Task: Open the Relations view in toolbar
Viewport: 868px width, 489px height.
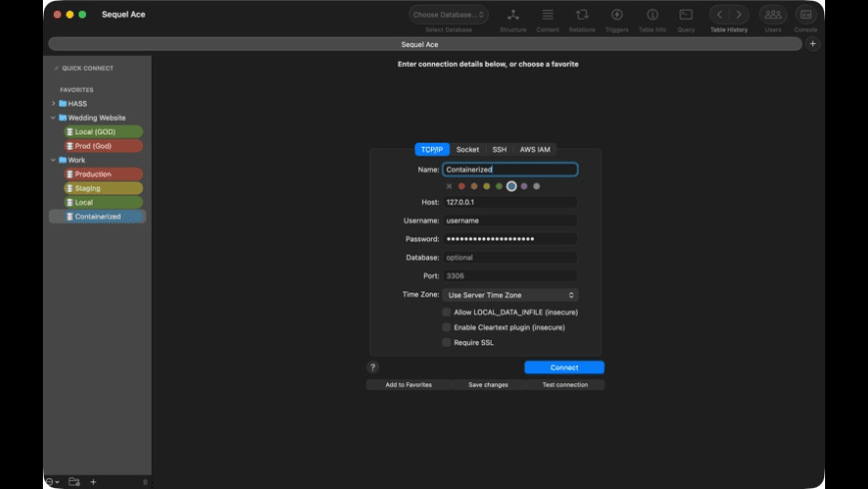Action: click(x=582, y=15)
